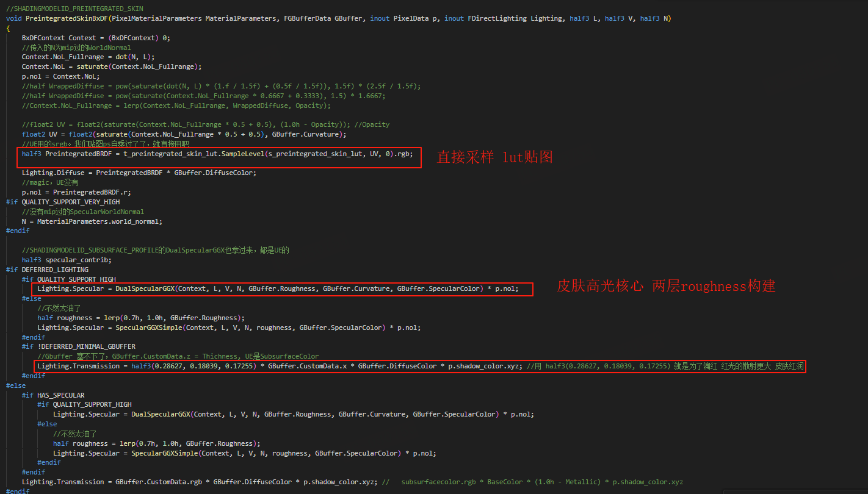Click the 'p.nol = Context.NoL;' line
The width and height of the screenshot is (868, 494).
click(60, 76)
